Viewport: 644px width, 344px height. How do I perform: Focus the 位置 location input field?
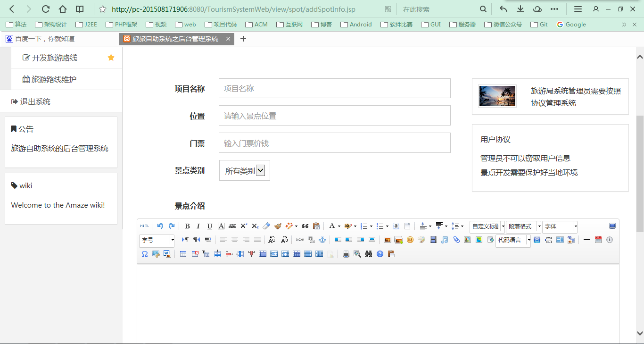[335, 116]
